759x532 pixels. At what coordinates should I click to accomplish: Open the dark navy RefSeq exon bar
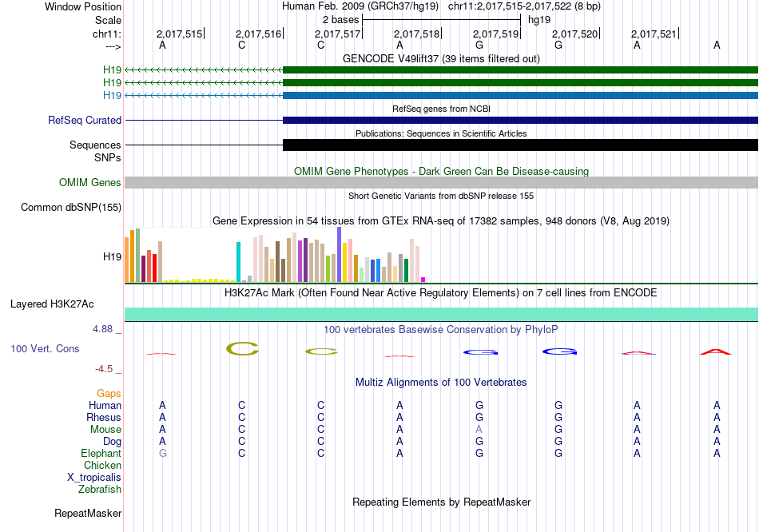tap(520, 120)
